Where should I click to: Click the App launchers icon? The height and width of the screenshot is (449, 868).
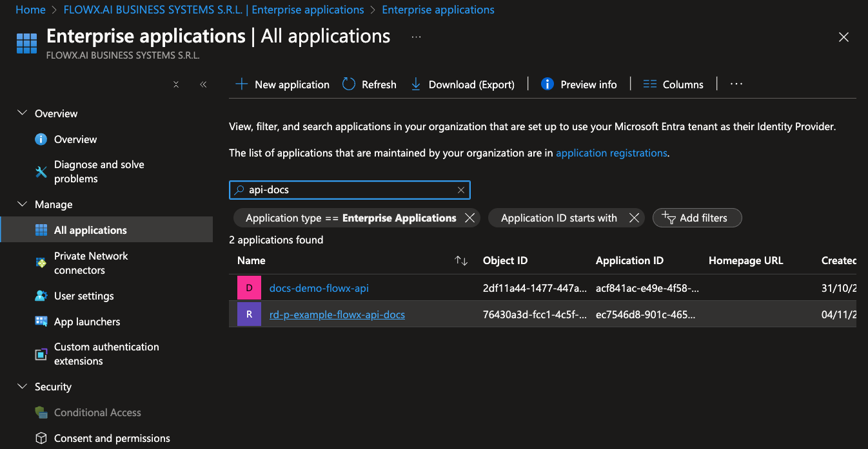[x=41, y=321]
